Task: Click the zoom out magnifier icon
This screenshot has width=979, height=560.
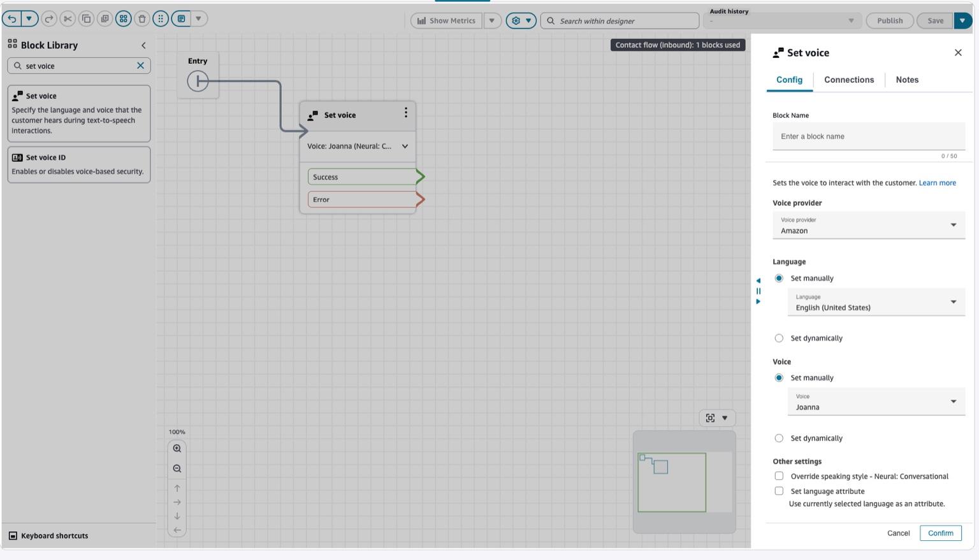Action: (x=177, y=469)
